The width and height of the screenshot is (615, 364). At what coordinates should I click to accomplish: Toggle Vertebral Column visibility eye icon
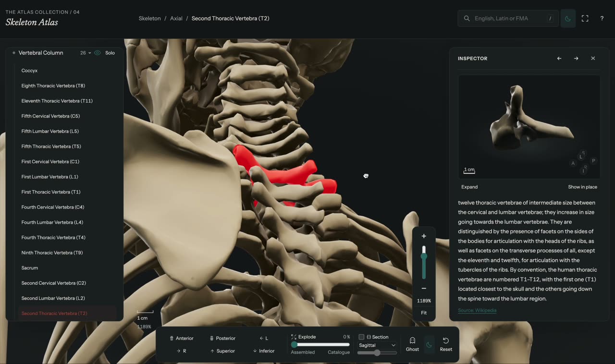[x=98, y=53]
